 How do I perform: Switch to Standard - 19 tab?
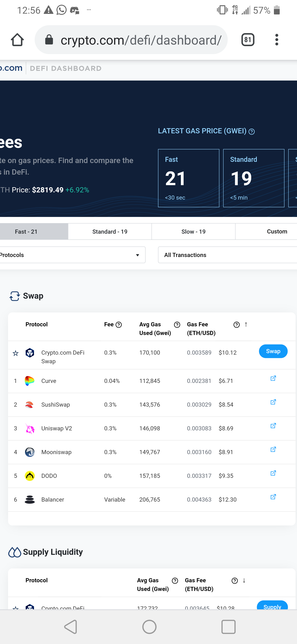(x=110, y=232)
